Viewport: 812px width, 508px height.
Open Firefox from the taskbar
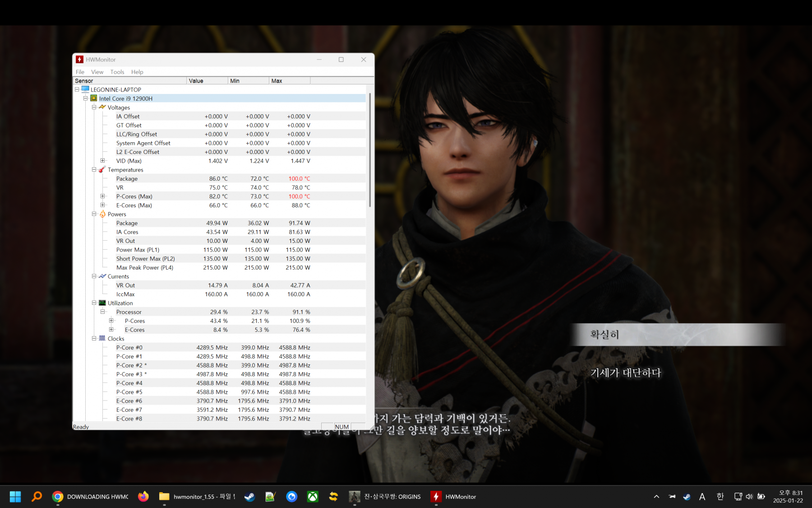(x=143, y=497)
